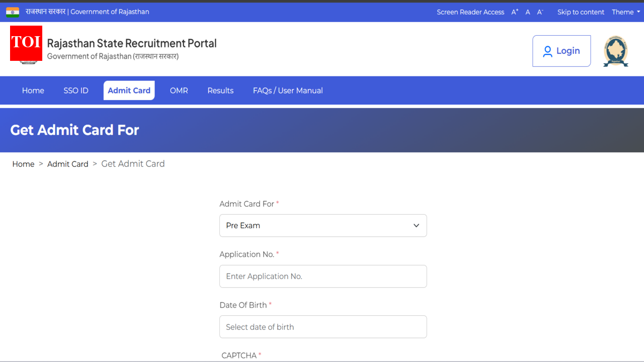Image resolution: width=644 pixels, height=362 pixels.
Task: Click the Home breadcrumb link
Action: tap(23, 164)
